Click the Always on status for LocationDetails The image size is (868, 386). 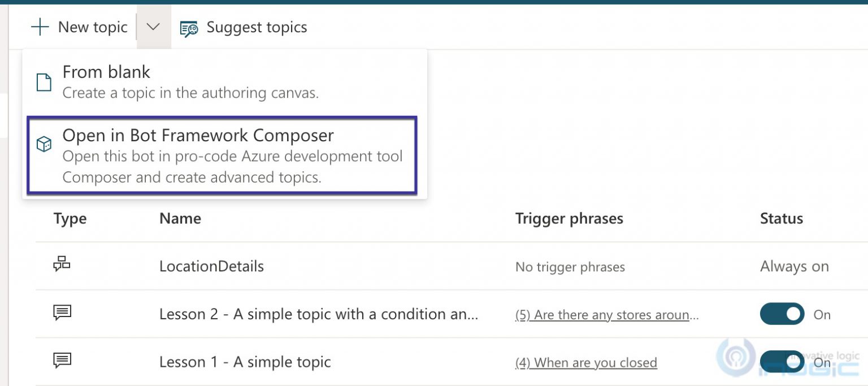pos(794,266)
